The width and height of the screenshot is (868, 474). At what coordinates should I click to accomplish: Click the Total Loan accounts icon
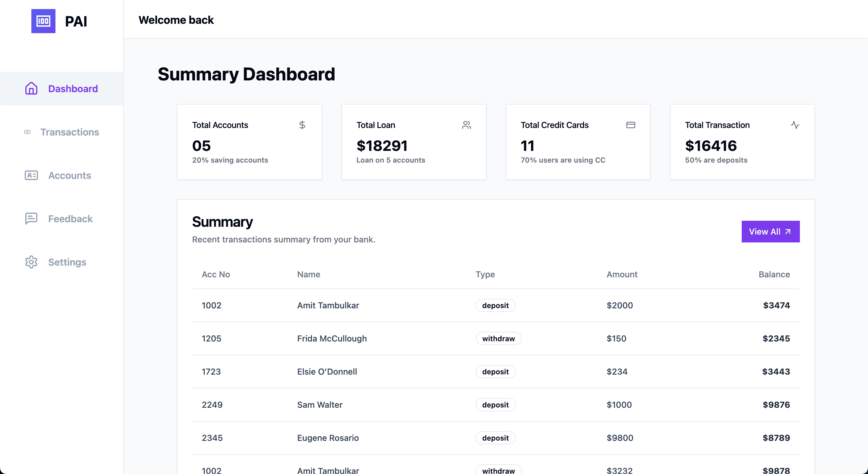(466, 124)
